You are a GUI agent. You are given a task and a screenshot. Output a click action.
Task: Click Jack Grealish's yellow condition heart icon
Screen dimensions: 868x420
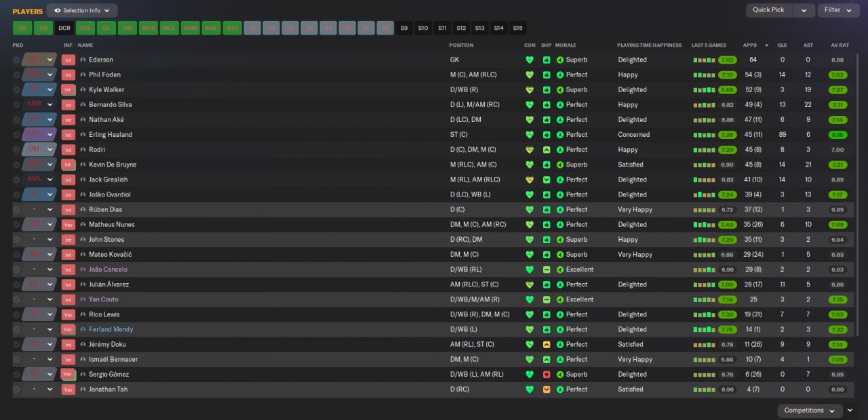530,180
